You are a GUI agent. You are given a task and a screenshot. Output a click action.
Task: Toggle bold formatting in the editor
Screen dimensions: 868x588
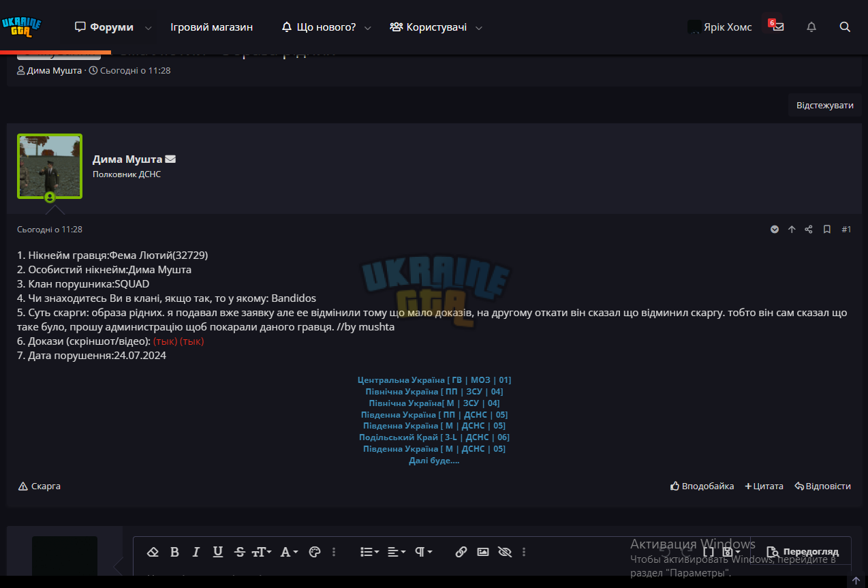pos(174,552)
